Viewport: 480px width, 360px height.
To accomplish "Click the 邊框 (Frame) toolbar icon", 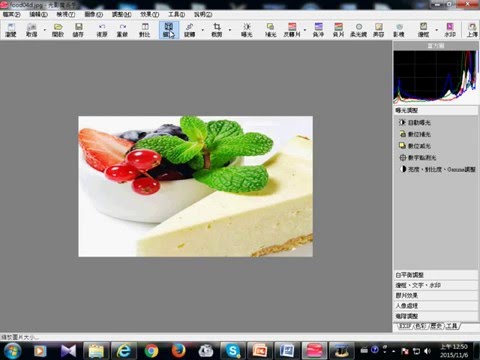I will 424,30.
